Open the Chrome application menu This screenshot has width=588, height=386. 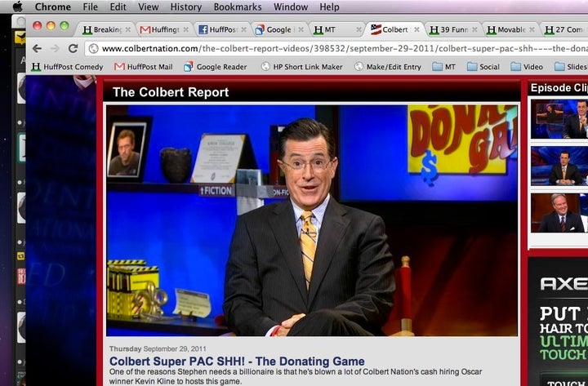[53, 7]
